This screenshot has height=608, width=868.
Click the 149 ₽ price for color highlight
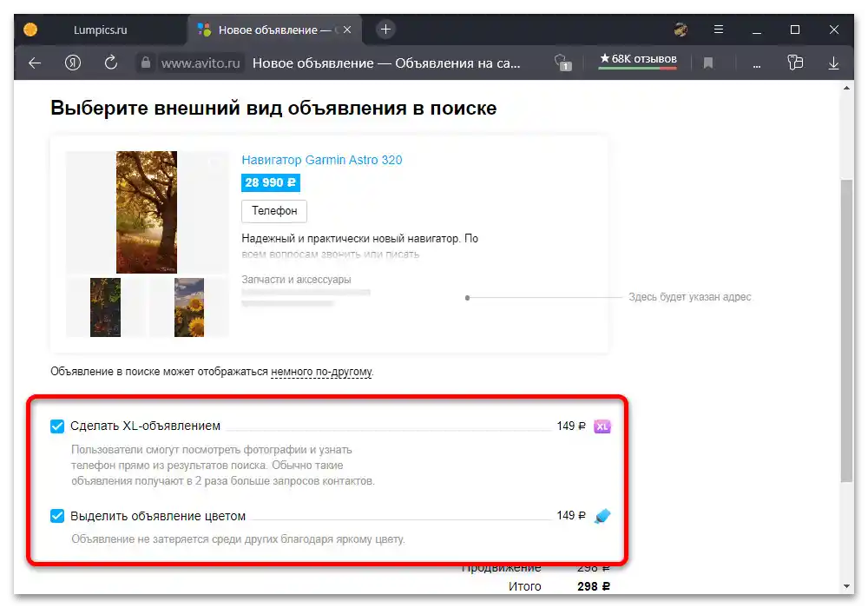(x=571, y=516)
